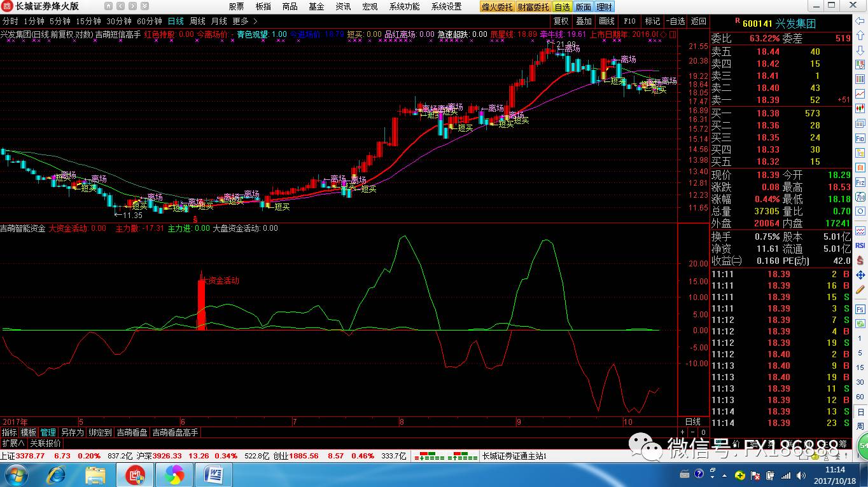This screenshot has width=868, height=487.
Task: Open the 股票 menu
Action: pos(236,6)
